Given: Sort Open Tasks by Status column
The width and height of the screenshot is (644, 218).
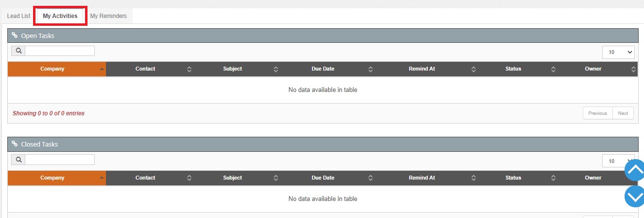Looking at the screenshot, I should point(513,69).
